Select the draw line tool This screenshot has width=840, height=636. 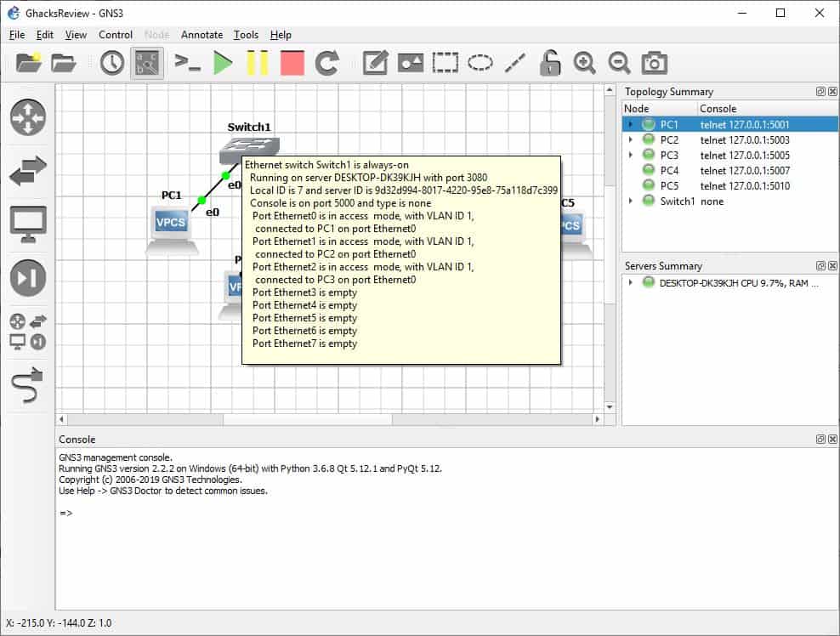point(515,63)
